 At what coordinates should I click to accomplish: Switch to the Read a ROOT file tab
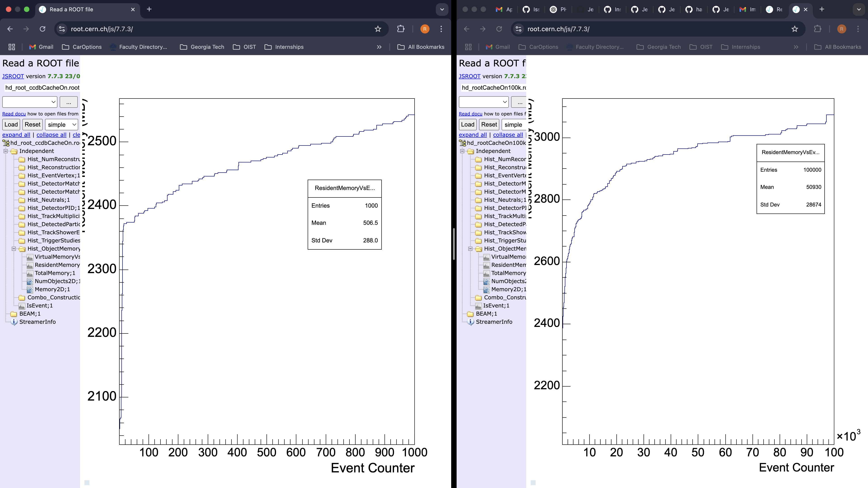(71, 9)
